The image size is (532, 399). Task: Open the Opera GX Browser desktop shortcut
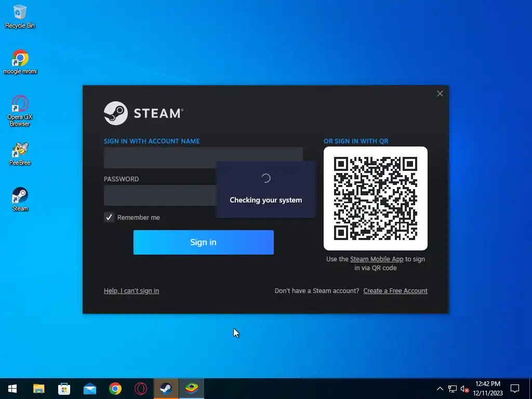tap(20, 111)
